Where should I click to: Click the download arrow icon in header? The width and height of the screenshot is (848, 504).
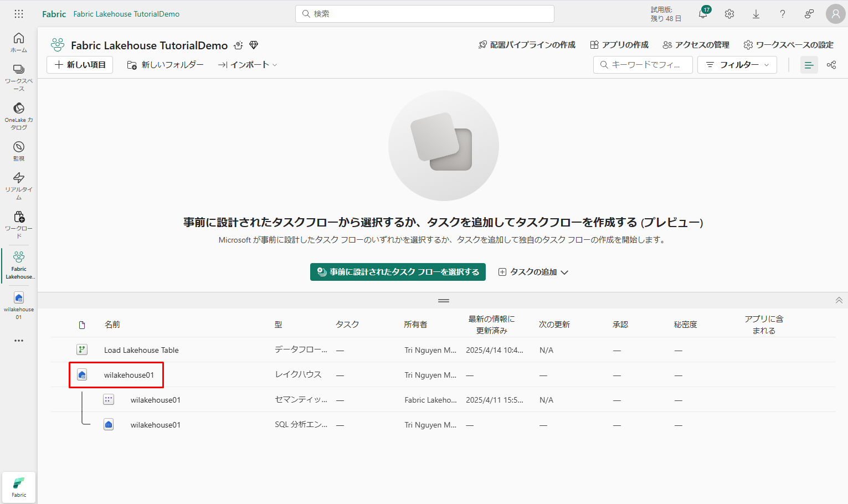756,14
